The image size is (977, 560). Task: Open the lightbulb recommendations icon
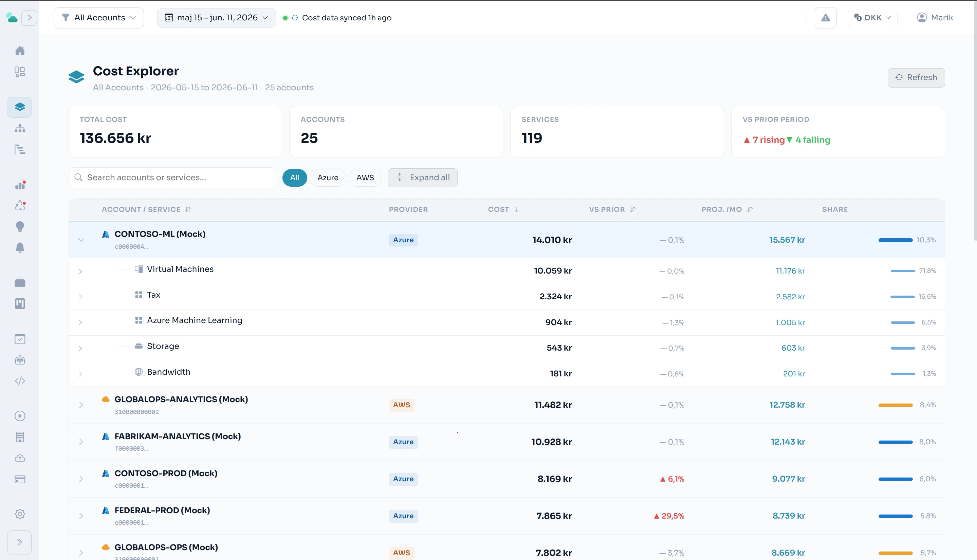20,226
